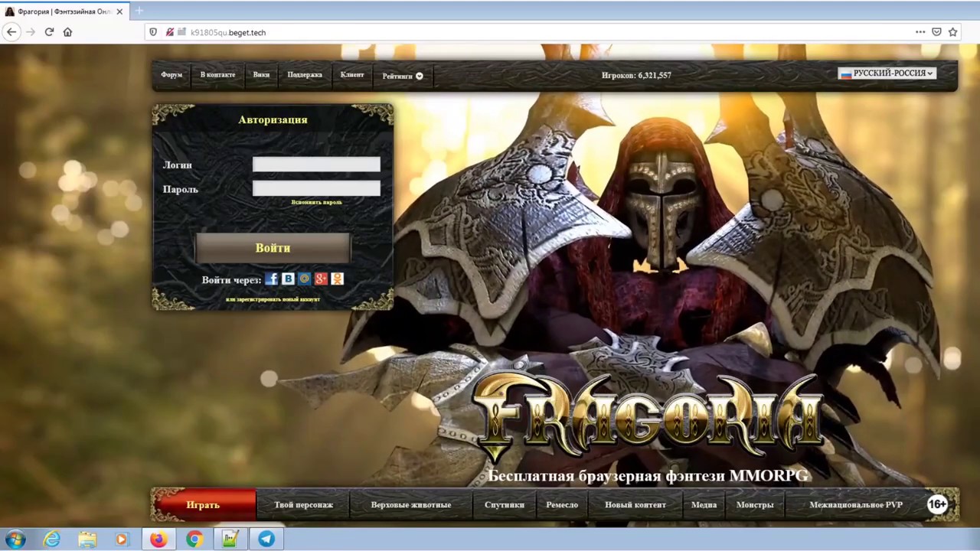
Task: Open Google Chrome from the taskbar
Action: coord(194,540)
